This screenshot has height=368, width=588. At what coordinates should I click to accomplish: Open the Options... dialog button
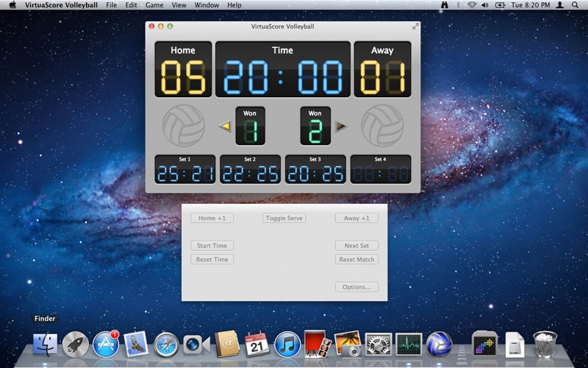356,287
